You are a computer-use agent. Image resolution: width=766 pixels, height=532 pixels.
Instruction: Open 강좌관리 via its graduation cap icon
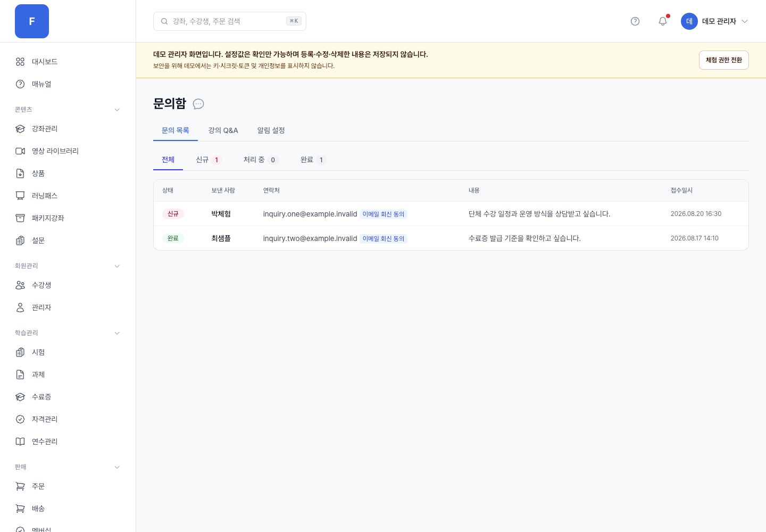(20, 129)
